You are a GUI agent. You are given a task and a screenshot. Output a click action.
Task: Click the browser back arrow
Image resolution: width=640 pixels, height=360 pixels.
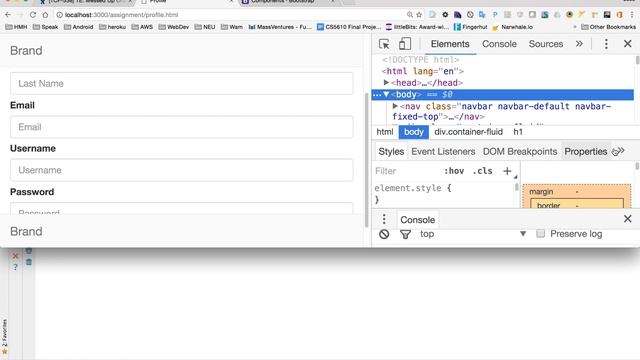click(x=8, y=15)
